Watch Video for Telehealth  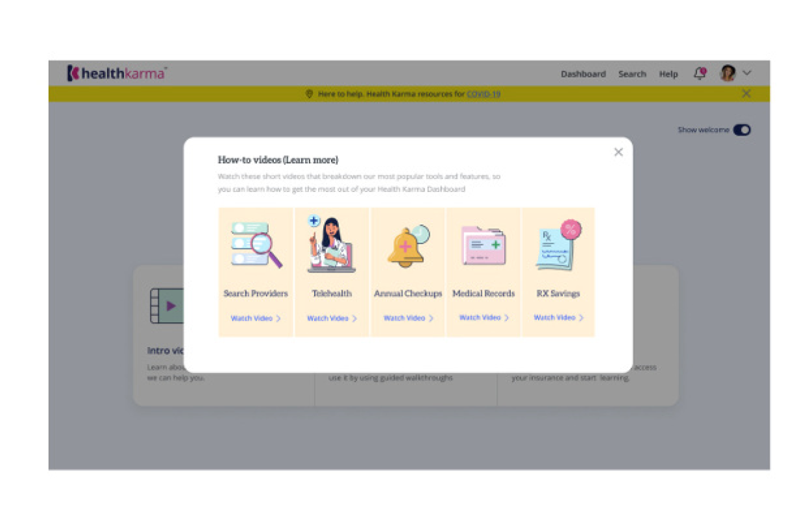click(332, 319)
